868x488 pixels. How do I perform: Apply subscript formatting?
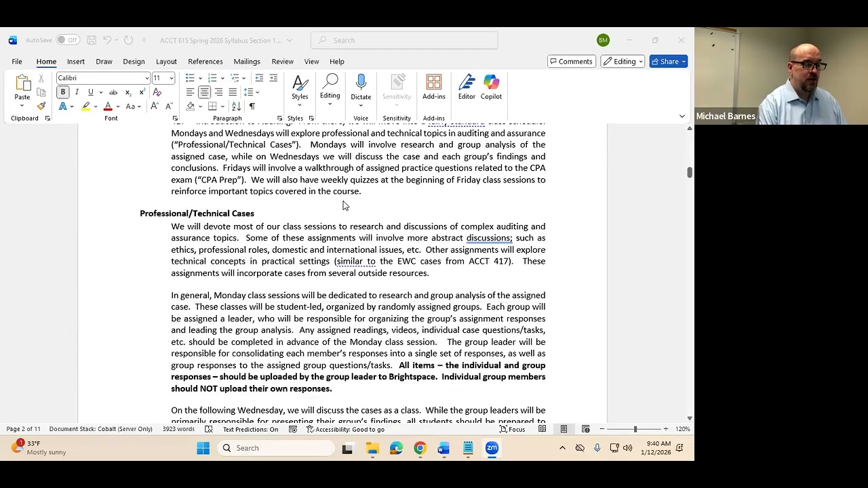tap(127, 92)
